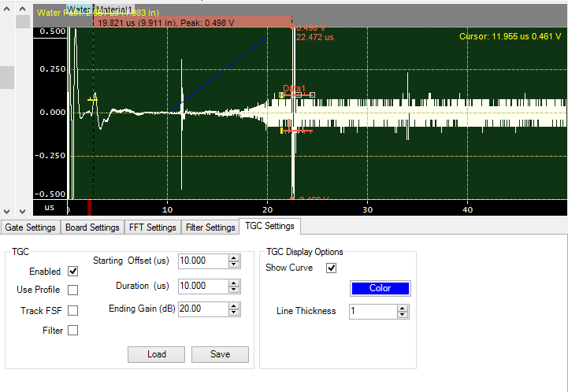The width and height of the screenshot is (568, 392).
Task: Open the Board Settings tab
Action: (x=92, y=227)
